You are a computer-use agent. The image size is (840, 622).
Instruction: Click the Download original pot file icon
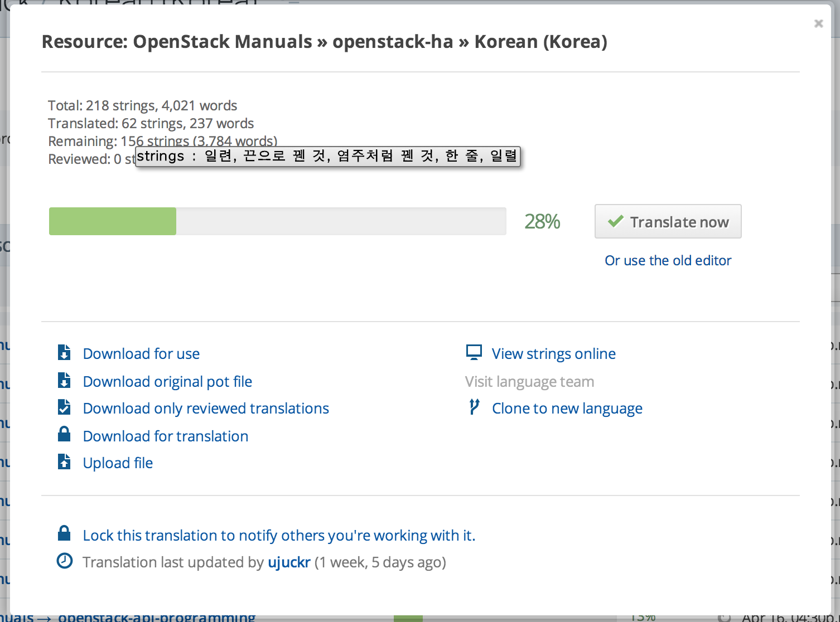click(x=64, y=381)
